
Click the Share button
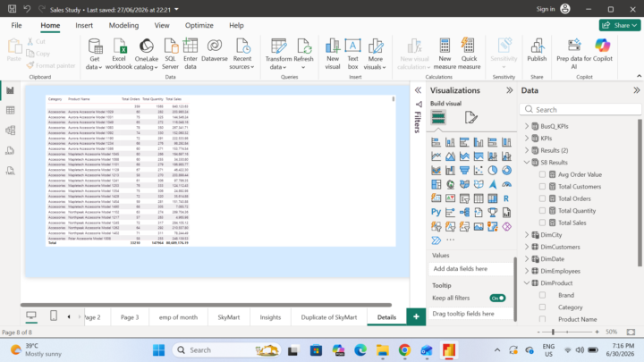pos(620,25)
